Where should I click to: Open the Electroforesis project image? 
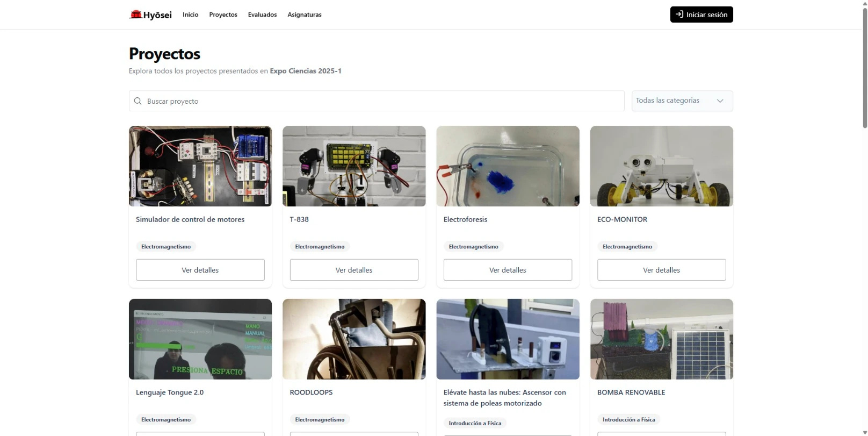[508, 166]
